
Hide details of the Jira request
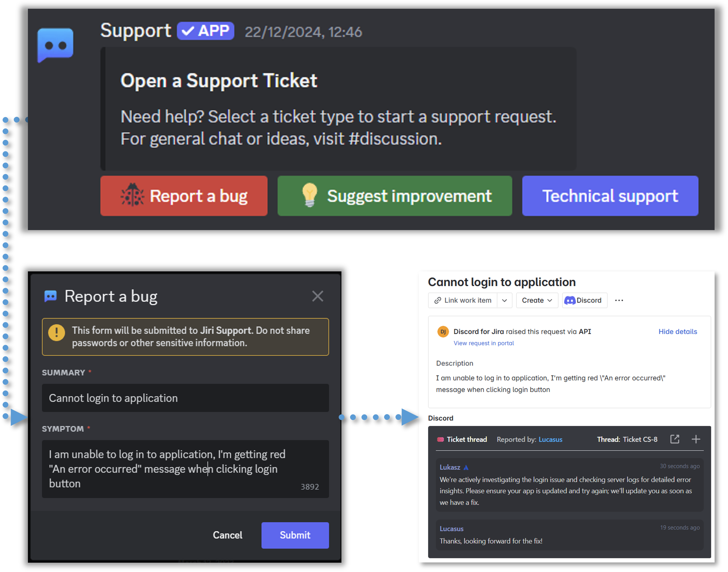coord(678,332)
